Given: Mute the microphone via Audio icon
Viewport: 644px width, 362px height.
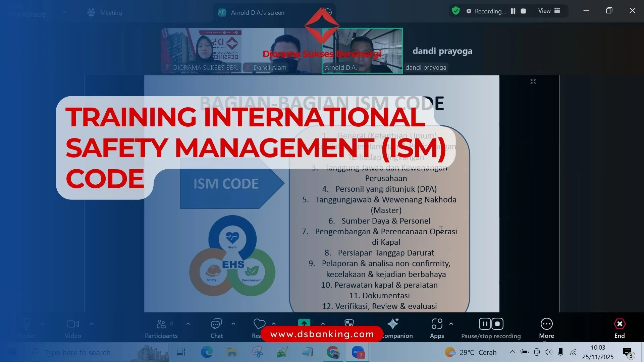Looking at the screenshot, I should click(x=27, y=323).
